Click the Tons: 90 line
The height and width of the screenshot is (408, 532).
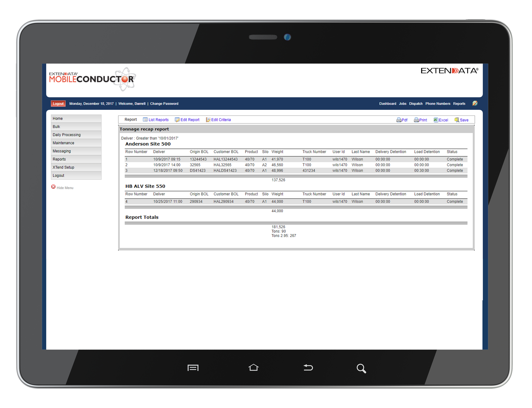(x=279, y=231)
